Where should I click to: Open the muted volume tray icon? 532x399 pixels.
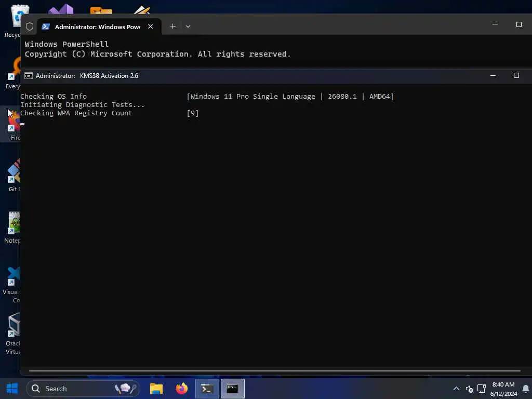point(470,389)
